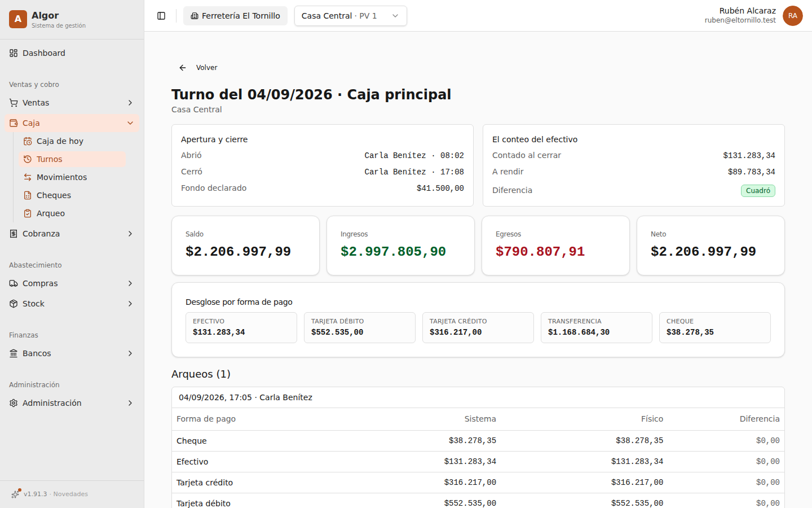Toggle the sidebar panel icon

[x=161, y=16]
